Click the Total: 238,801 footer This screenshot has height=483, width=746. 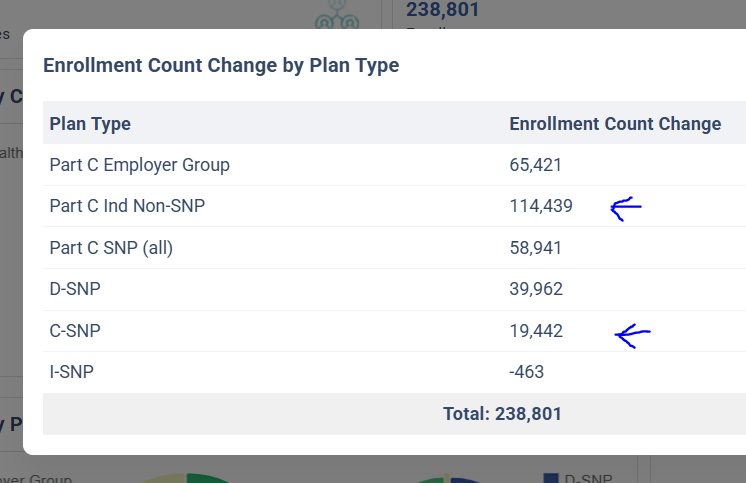tap(502, 413)
